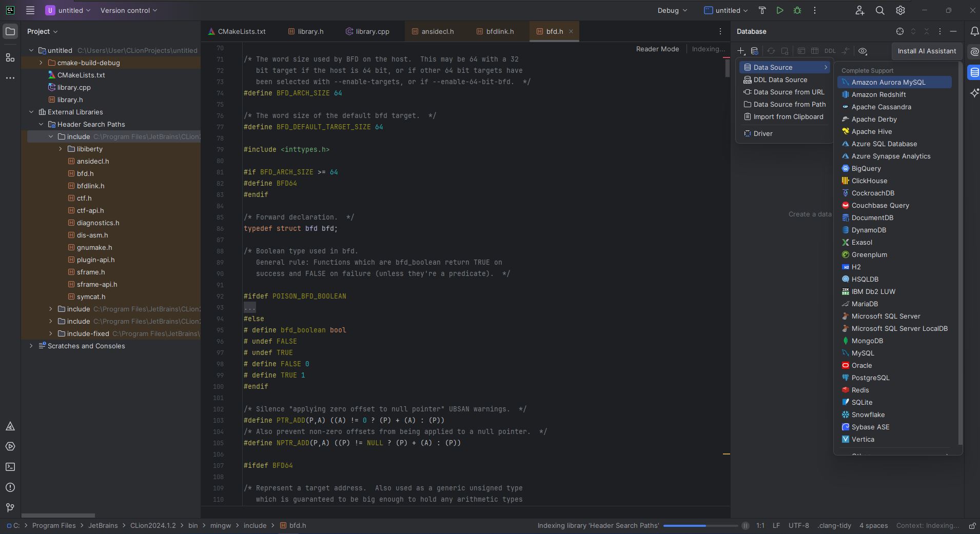
Task: Toggle the read-only lock in status bar
Action: coord(972,526)
